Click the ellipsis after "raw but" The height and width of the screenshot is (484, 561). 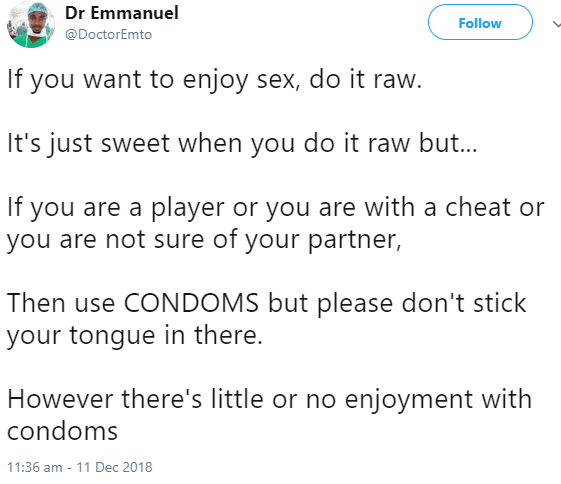click(469, 150)
